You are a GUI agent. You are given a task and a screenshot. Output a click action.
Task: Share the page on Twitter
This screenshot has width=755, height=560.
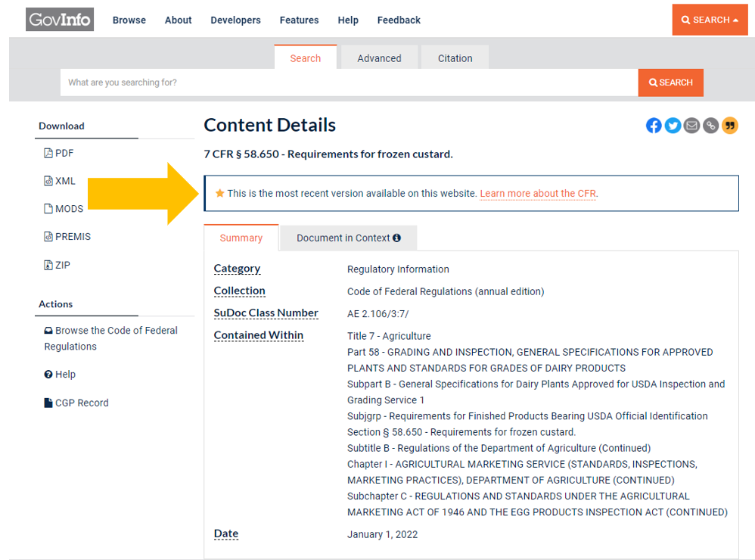(673, 126)
